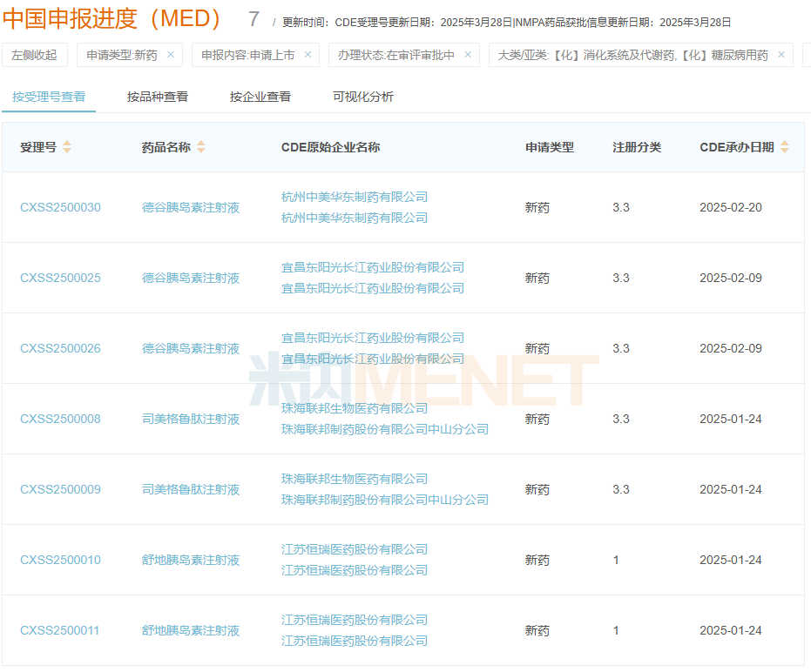This screenshot has width=811, height=672.
Task: Sort by CDE承办日期 column arrows
Action: [783, 147]
